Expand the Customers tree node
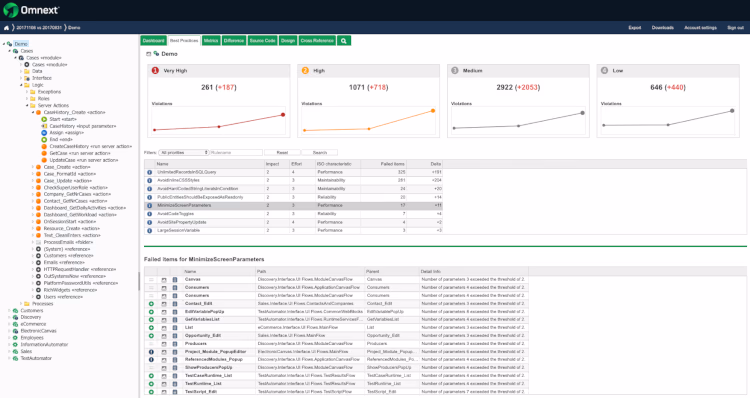 click(9, 310)
